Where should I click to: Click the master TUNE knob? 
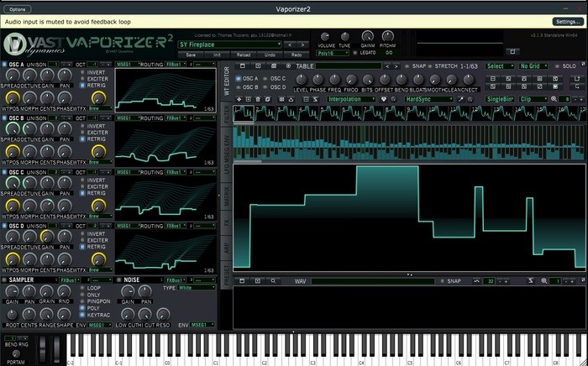(344, 37)
